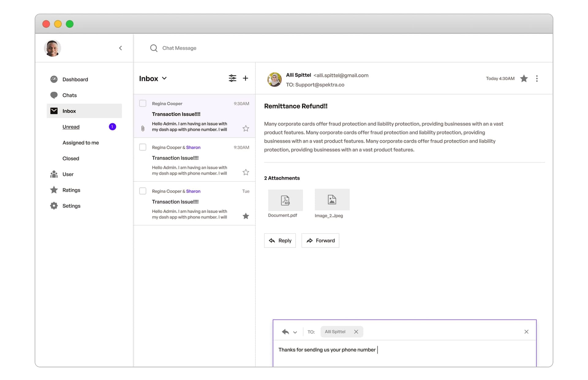The height and width of the screenshot is (380, 588).
Task: Open the Tue Transaction Issue!!!! message
Action: 194,203
